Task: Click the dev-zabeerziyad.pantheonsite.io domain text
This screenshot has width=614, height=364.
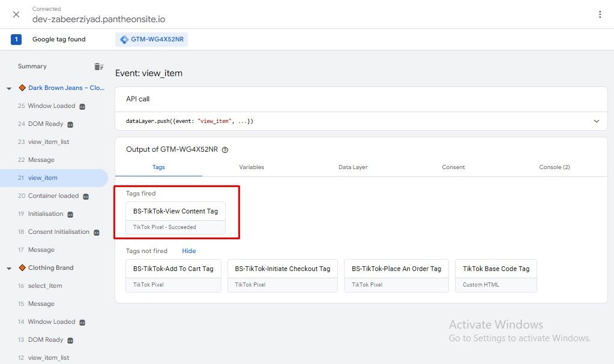Action: point(98,19)
